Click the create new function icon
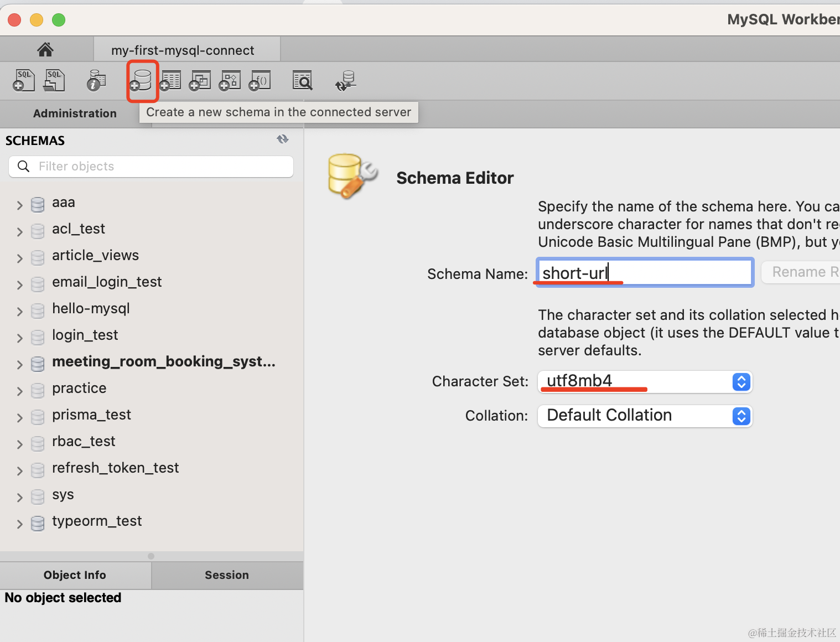The width and height of the screenshot is (840, 642). pos(260,81)
